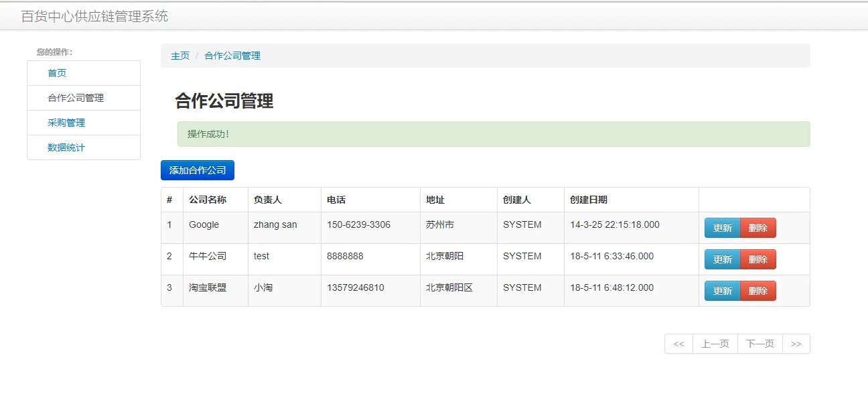Click the Google company name cell
This screenshot has width=868, height=402.
(x=216, y=228)
